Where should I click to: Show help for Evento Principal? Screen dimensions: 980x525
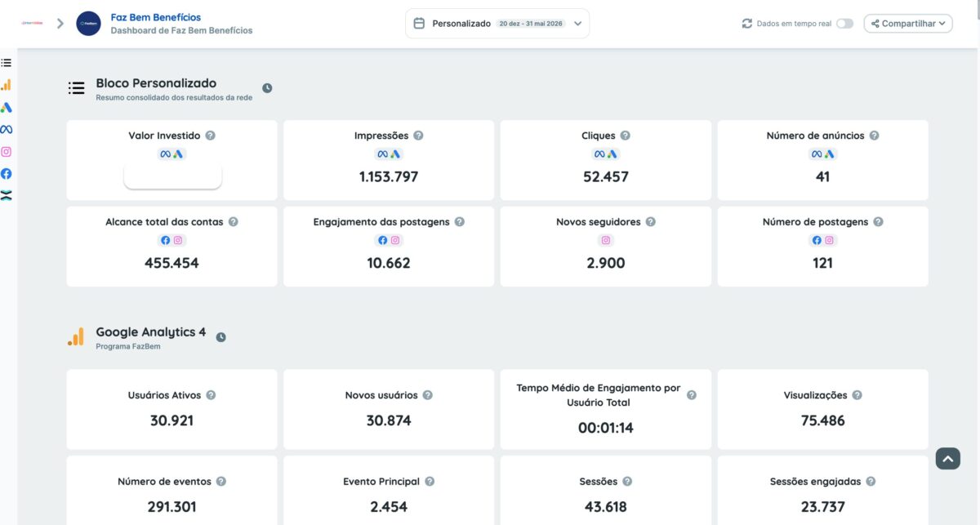(x=430, y=482)
